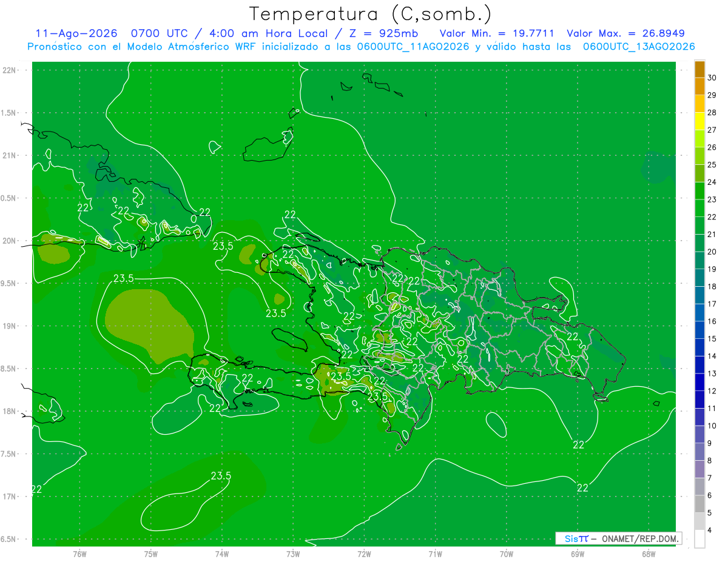Click the colorbar scale label '6'
This screenshot has width=728, height=562.
coord(710,495)
